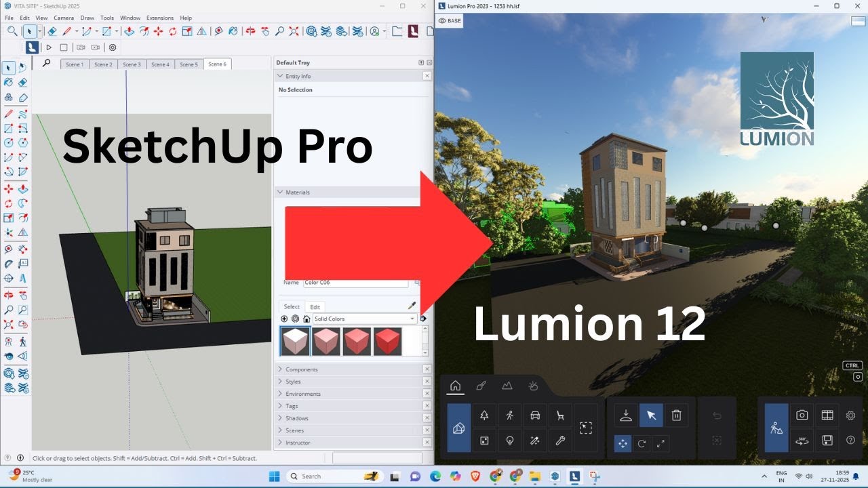Open Lumion indoor chair category

pos(560,415)
